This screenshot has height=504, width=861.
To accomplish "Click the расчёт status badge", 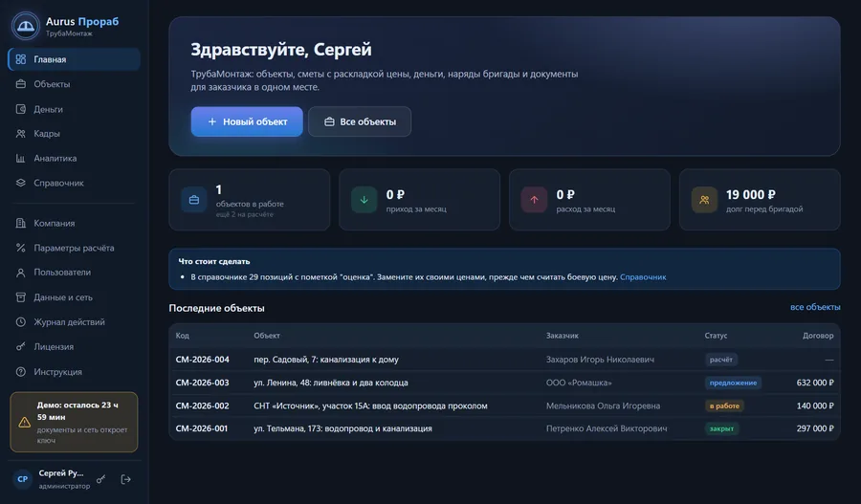I will pyautogui.click(x=721, y=360).
